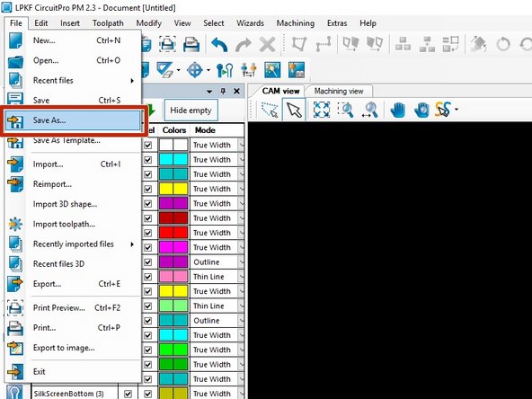
Task: Choose the arrow pointer selection tool
Action: click(294, 110)
